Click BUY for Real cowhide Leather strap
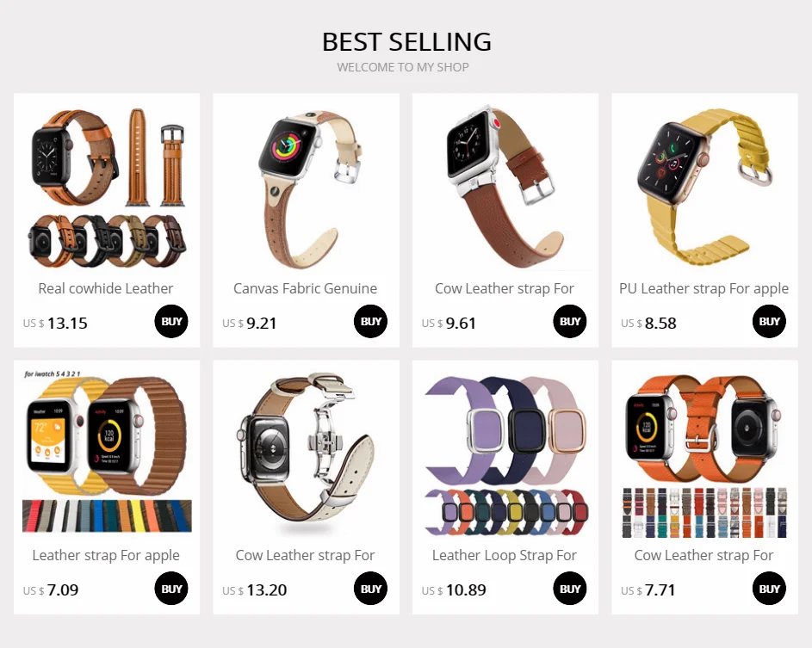Viewport: 812px width, 648px height. 171,321
